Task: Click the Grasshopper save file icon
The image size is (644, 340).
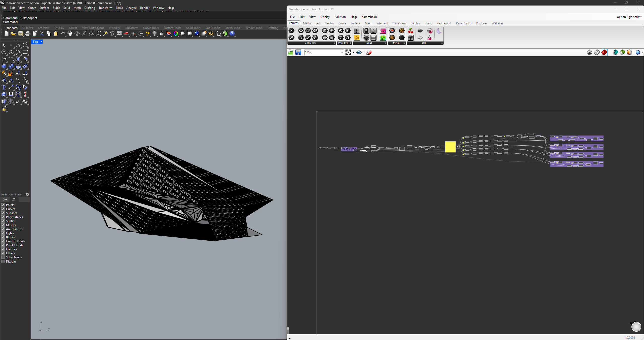Action: [x=298, y=52]
